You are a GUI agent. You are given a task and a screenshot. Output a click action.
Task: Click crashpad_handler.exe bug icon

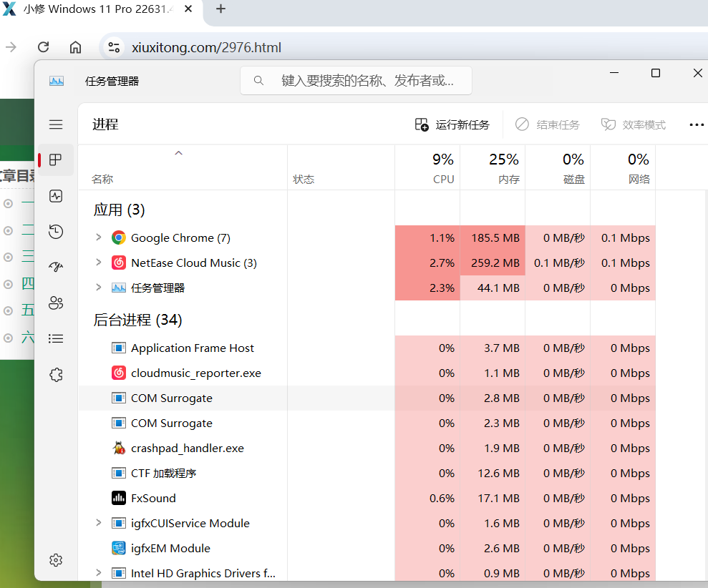[118, 448]
